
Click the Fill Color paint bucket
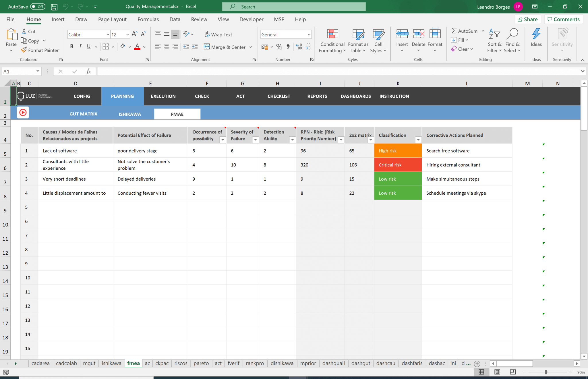tap(123, 47)
